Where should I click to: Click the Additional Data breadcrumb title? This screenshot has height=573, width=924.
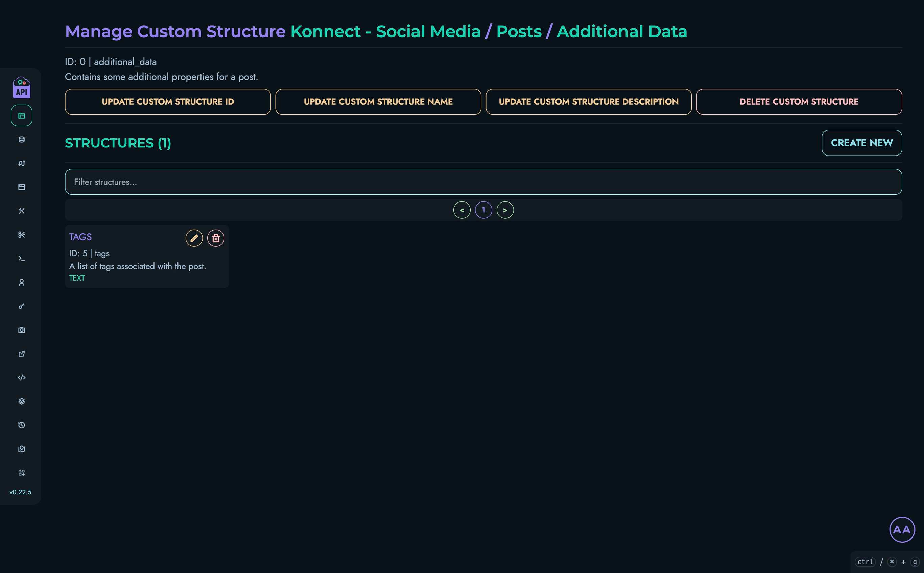pyautogui.click(x=621, y=31)
